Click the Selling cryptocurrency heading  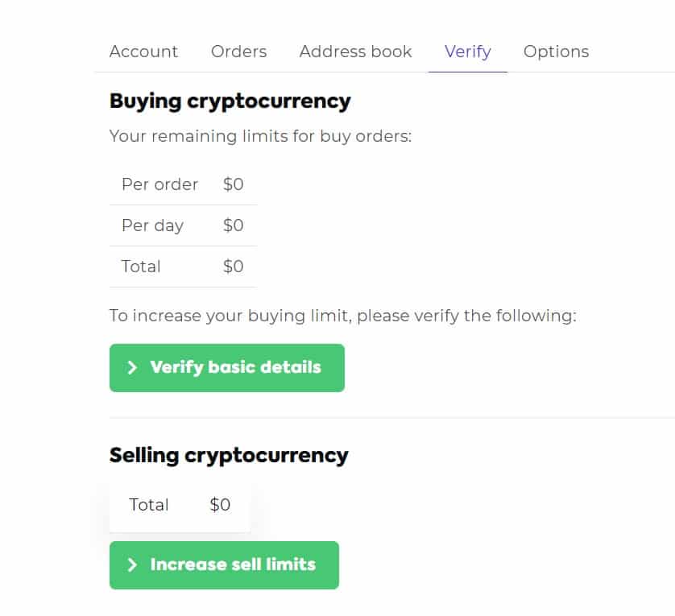click(x=229, y=455)
